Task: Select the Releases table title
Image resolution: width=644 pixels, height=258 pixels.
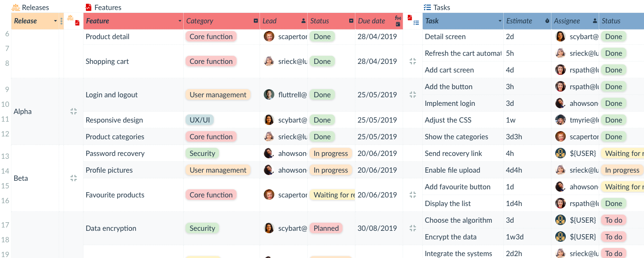Action: 35,7
